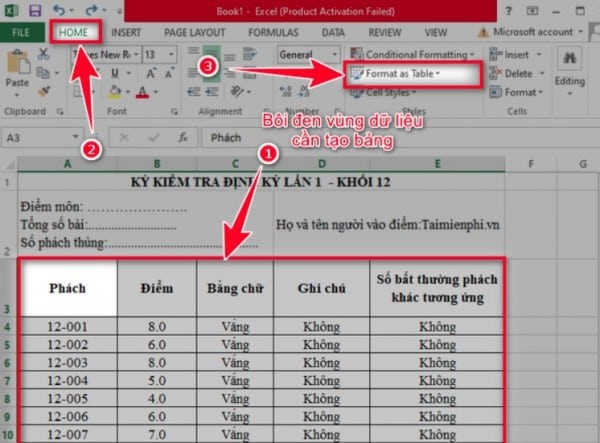Switch to the REVIEW tab
This screenshot has width=600, height=443.
[x=385, y=33]
